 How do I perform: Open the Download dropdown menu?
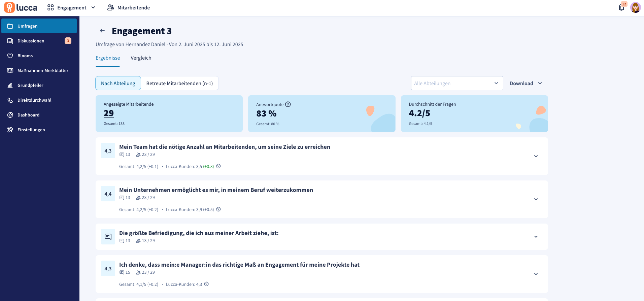tap(526, 83)
